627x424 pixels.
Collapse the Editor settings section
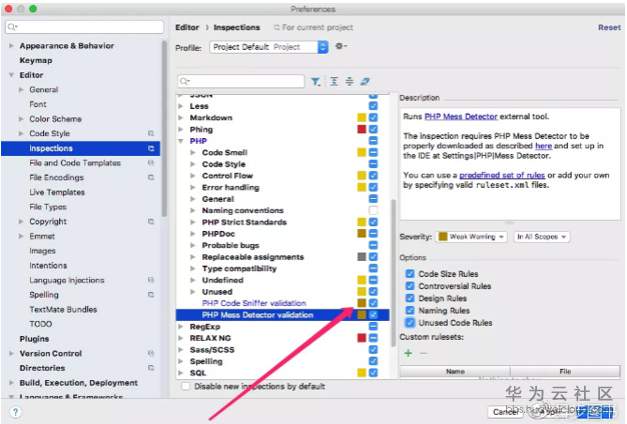[x=11, y=75]
